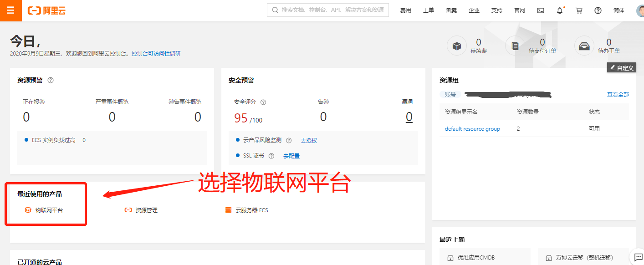Click the help icon beside SSL 证书
Screen dimensions: 644x265
tap(271, 156)
